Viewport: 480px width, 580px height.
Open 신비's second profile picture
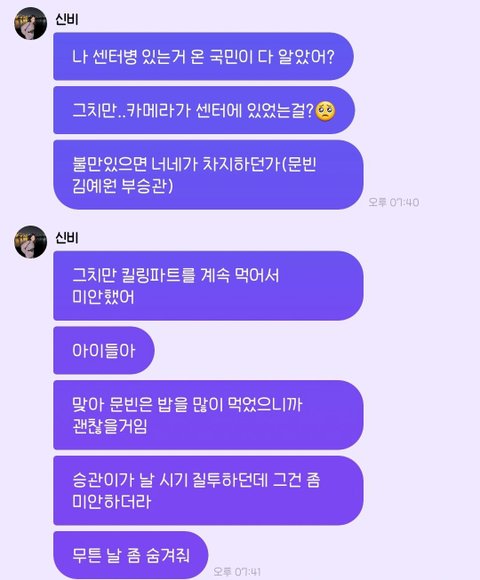point(31,242)
